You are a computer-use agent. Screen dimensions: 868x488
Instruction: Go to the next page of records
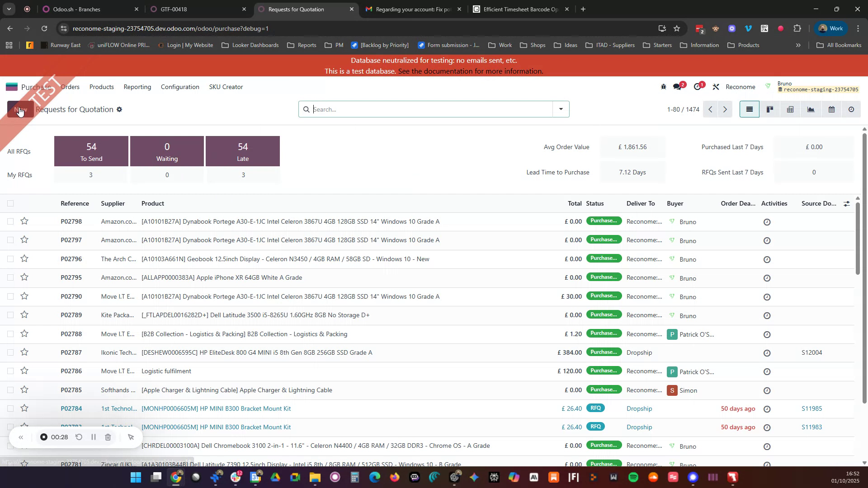[x=725, y=109]
